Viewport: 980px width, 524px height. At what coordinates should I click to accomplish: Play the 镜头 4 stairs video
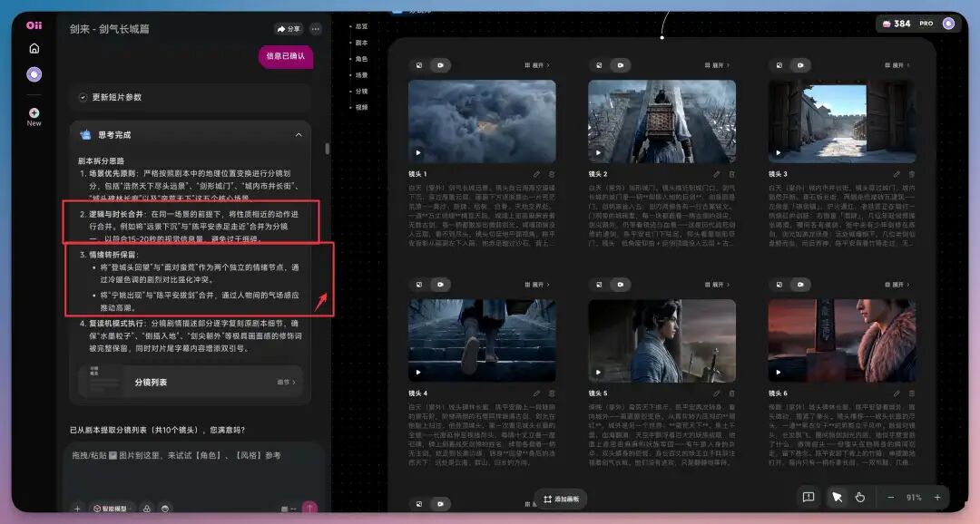click(x=418, y=372)
